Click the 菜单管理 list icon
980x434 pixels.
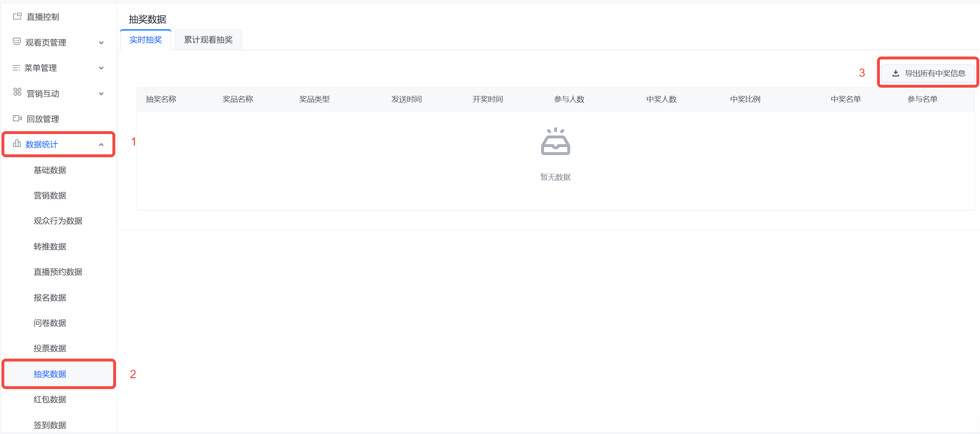point(16,68)
